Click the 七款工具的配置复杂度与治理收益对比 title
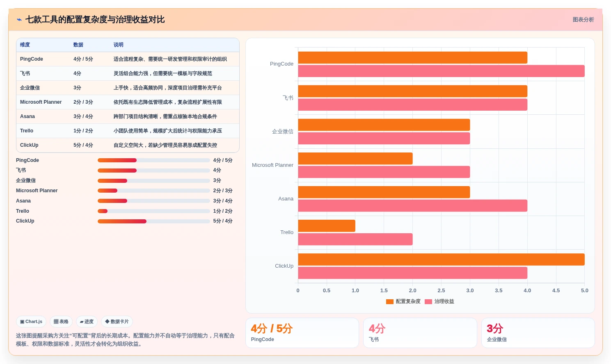The height and width of the screenshot is (364, 611). [x=95, y=20]
